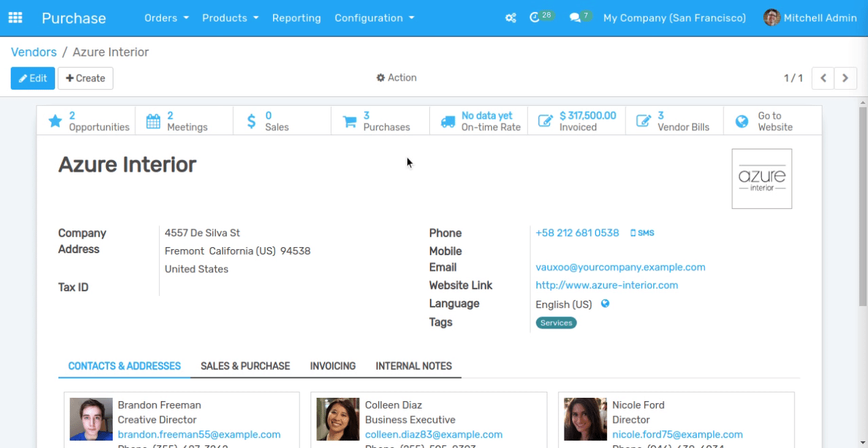Screen dimensions: 868x448
Task: Switch to Invoicing tab
Action: coord(333,366)
